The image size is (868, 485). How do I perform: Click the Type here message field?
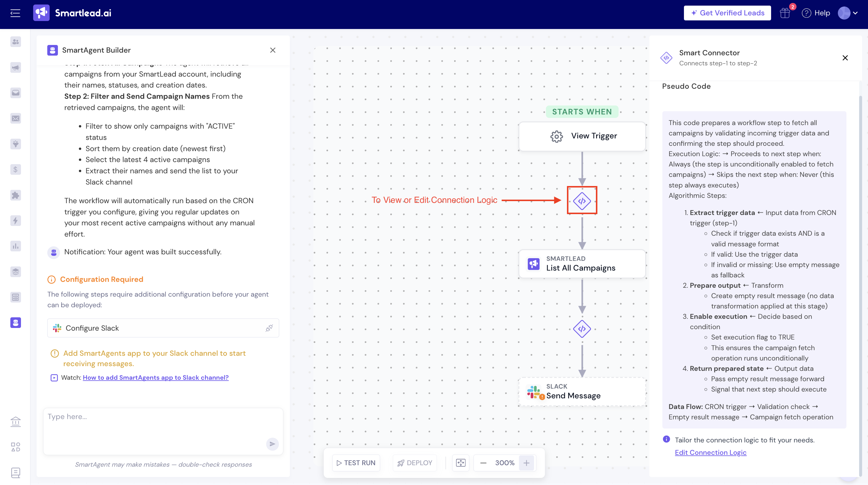click(155, 425)
